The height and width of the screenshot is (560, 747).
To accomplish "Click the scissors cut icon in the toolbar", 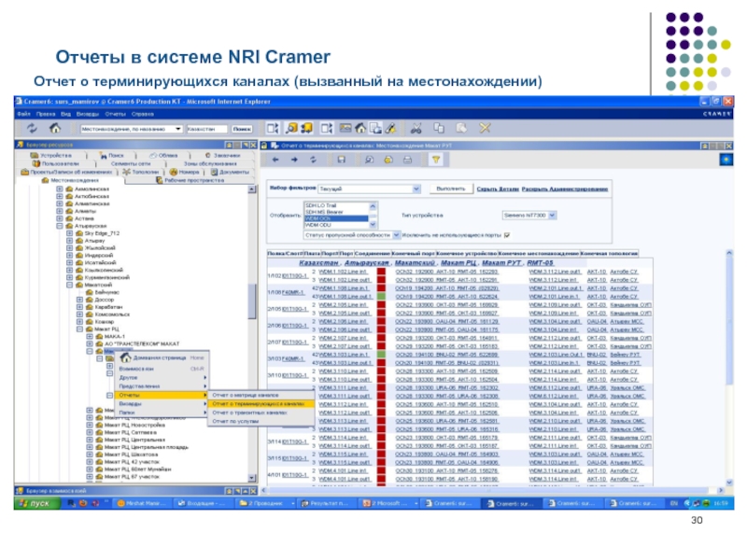I will pyautogui.click(x=414, y=128).
